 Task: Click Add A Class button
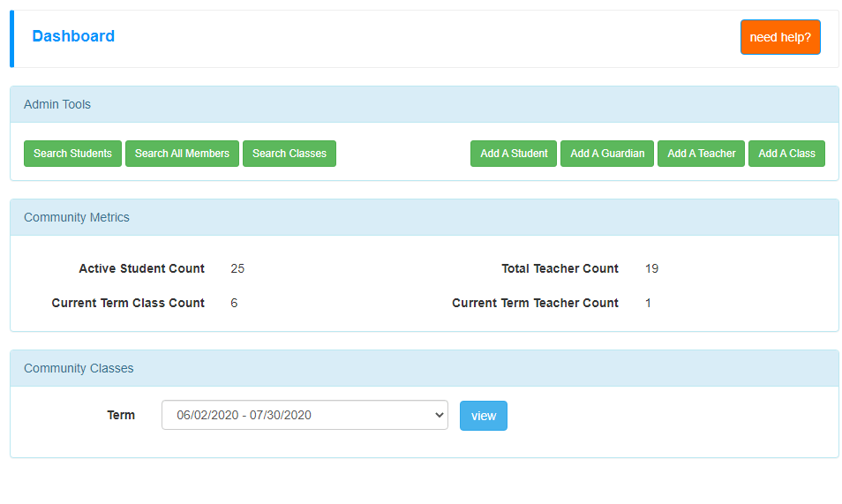click(x=786, y=154)
